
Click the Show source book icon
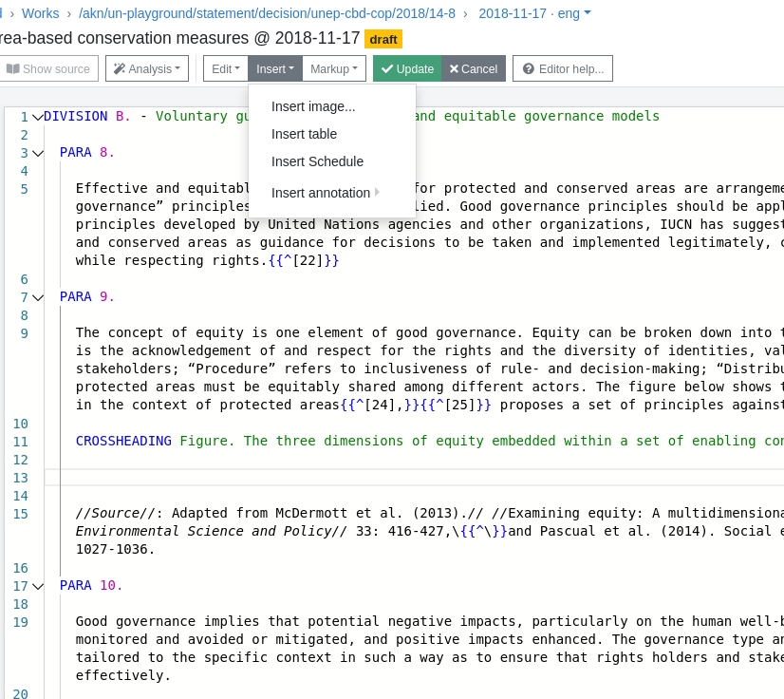point(12,69)
